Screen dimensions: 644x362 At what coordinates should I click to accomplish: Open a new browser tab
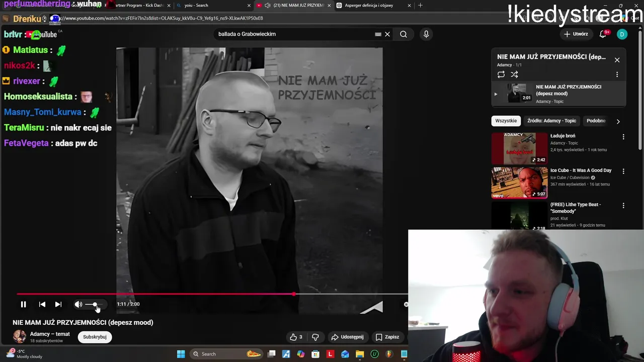[x=420, y=6]
